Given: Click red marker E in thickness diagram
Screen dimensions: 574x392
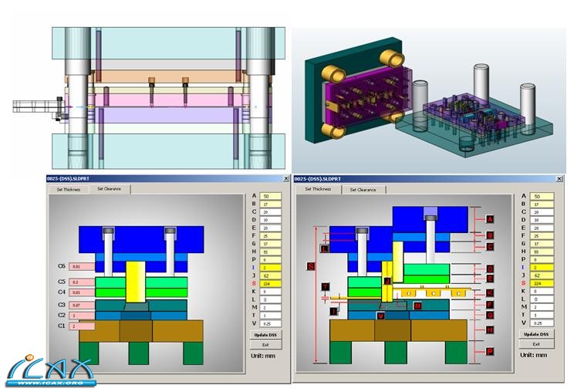Looking at the screenshot, I should (x=490, y=279).
